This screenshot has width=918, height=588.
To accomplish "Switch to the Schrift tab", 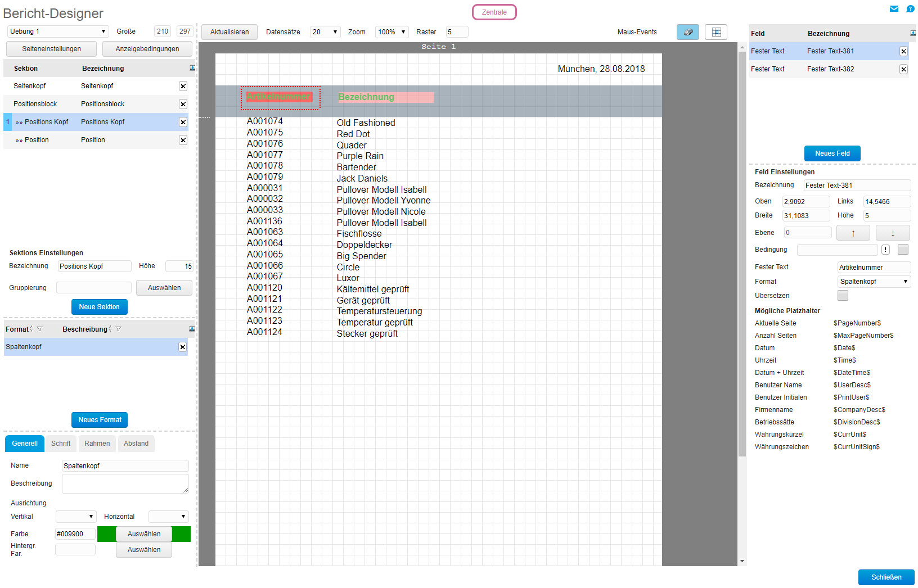I will (x=61, y=444).
